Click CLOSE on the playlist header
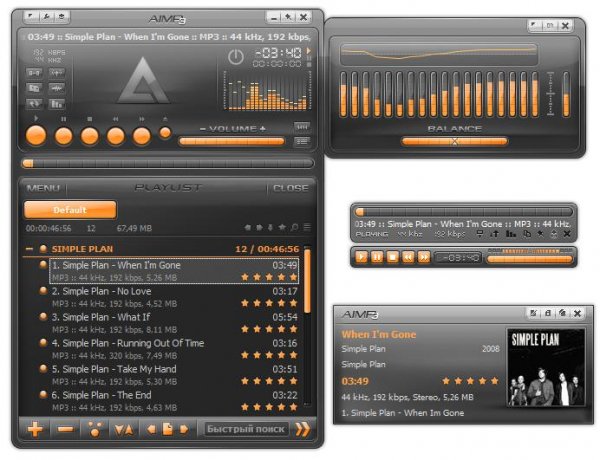 [290, 188]
